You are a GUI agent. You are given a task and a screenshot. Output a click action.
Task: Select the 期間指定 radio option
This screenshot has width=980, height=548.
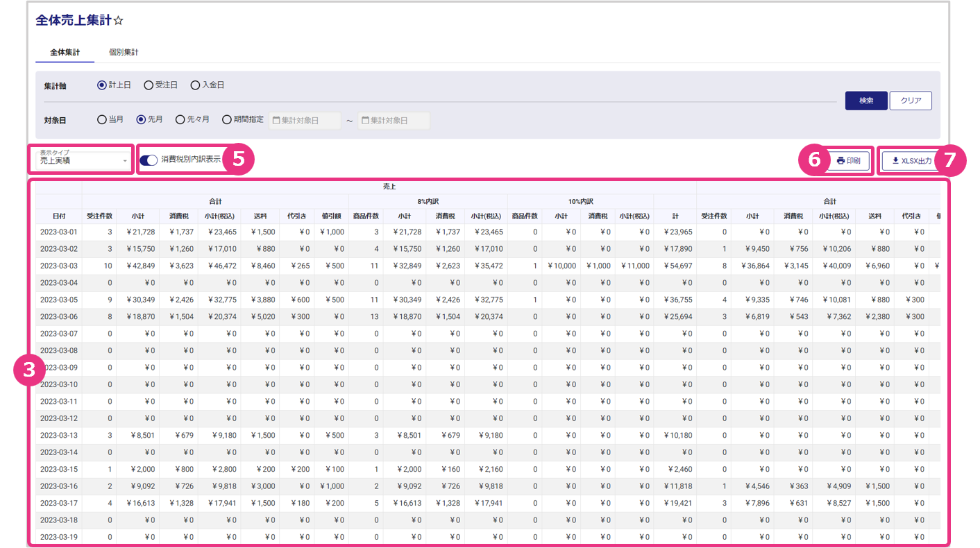pyautogui.click(x=227, y=119)
